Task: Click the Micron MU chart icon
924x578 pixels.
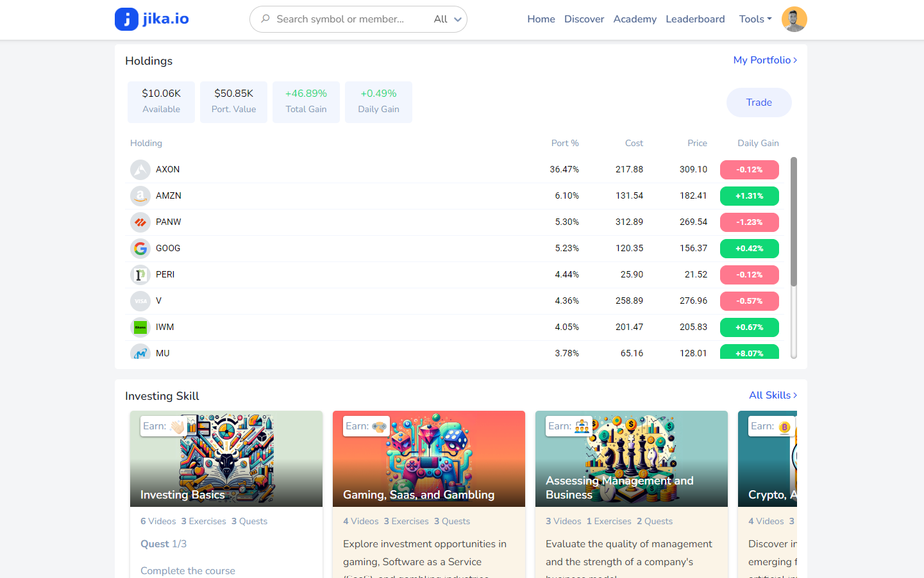Action: (x=140, y=352)
